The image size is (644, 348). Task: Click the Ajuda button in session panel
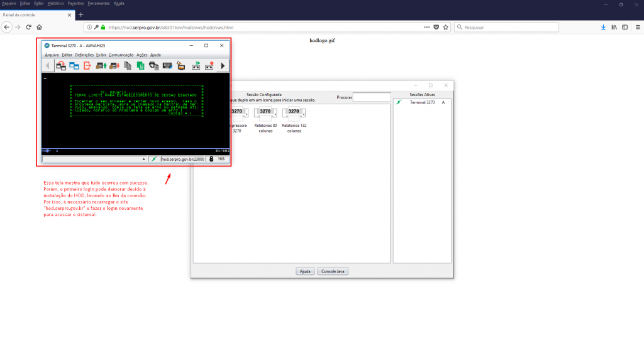tap(304, 271)
